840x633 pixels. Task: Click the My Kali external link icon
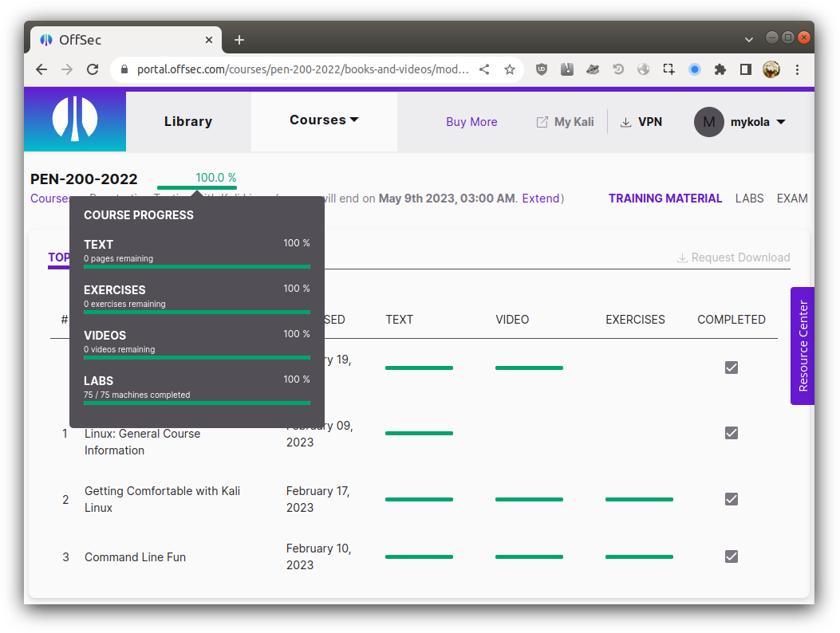[542, 122]
